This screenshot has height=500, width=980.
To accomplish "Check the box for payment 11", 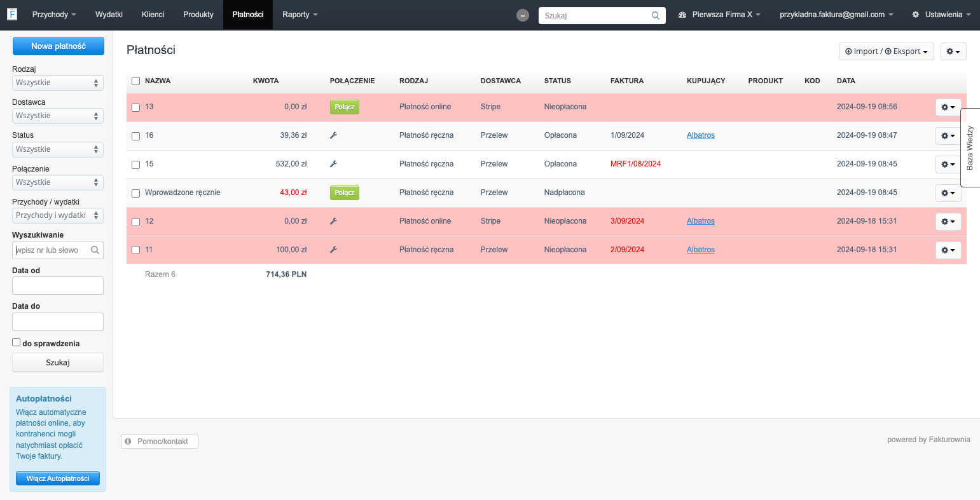I will click(x=135, y=250).
